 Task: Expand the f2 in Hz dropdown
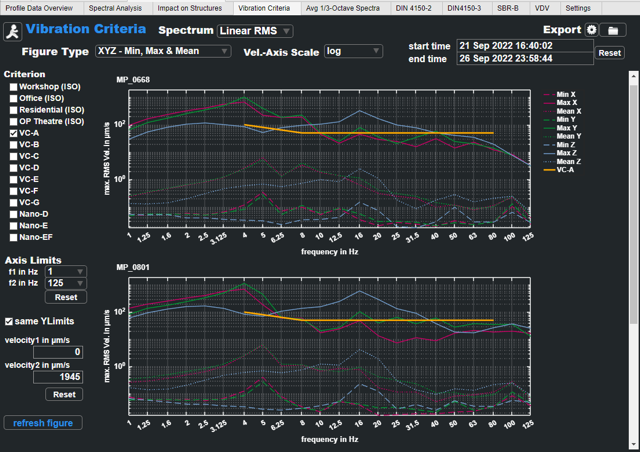(66, 284)
